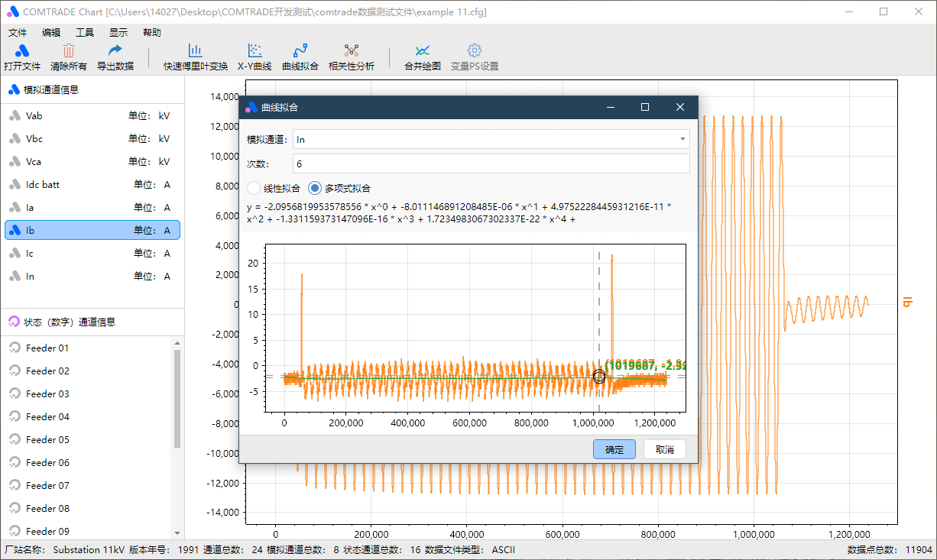The height and width of the screenshot is (560, 937).
Task: Click the polynomial degree input field
Action: click(491, 163)
